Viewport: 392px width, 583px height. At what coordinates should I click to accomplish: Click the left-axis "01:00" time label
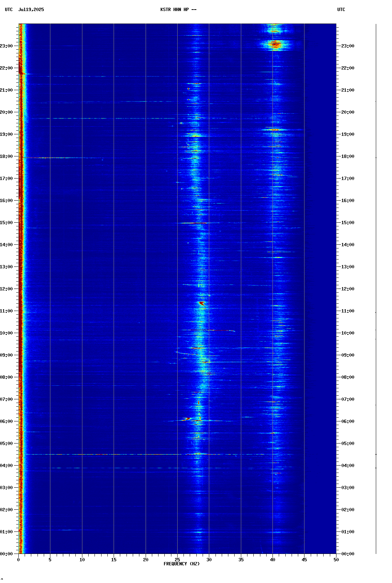[x=7, y=532]
